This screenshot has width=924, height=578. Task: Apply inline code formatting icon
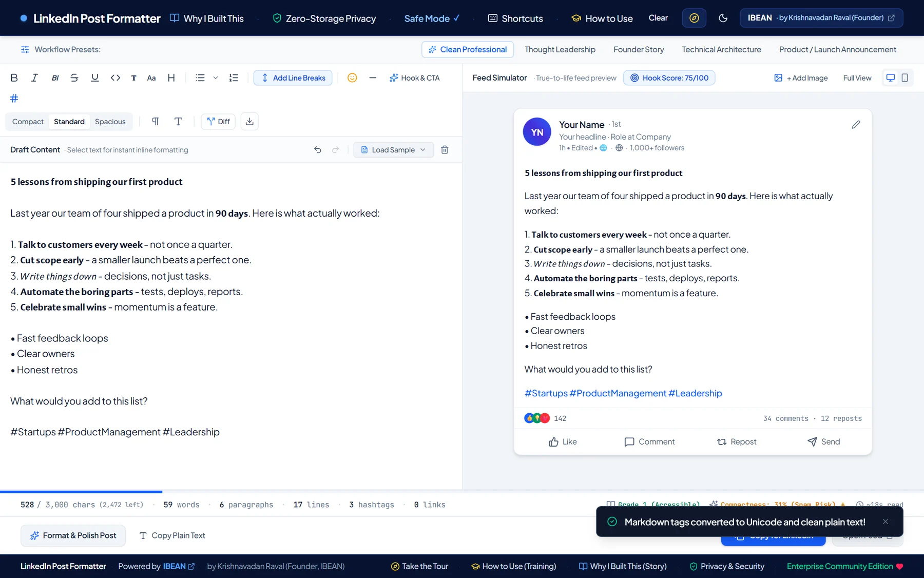tap(115, 78)
